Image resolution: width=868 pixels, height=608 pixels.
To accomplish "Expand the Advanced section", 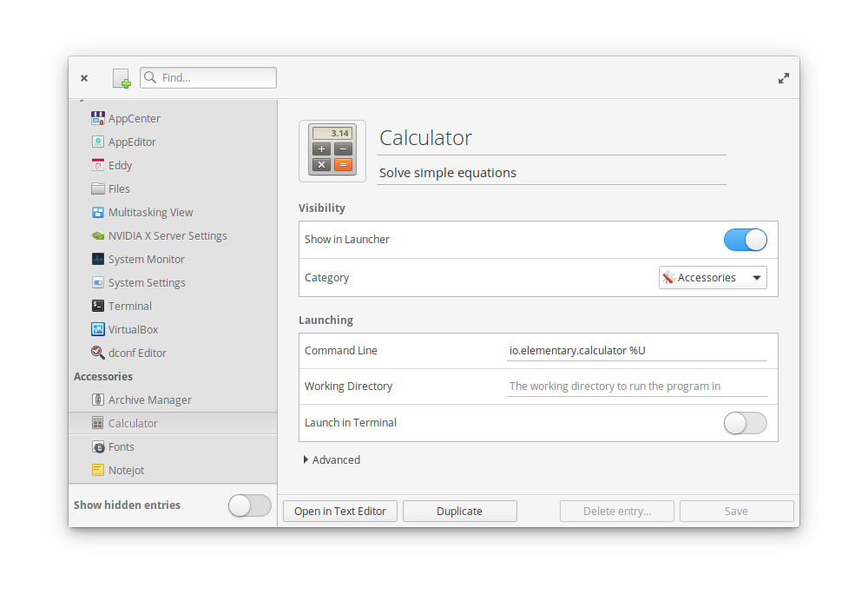I will click(x=332, y=459).
